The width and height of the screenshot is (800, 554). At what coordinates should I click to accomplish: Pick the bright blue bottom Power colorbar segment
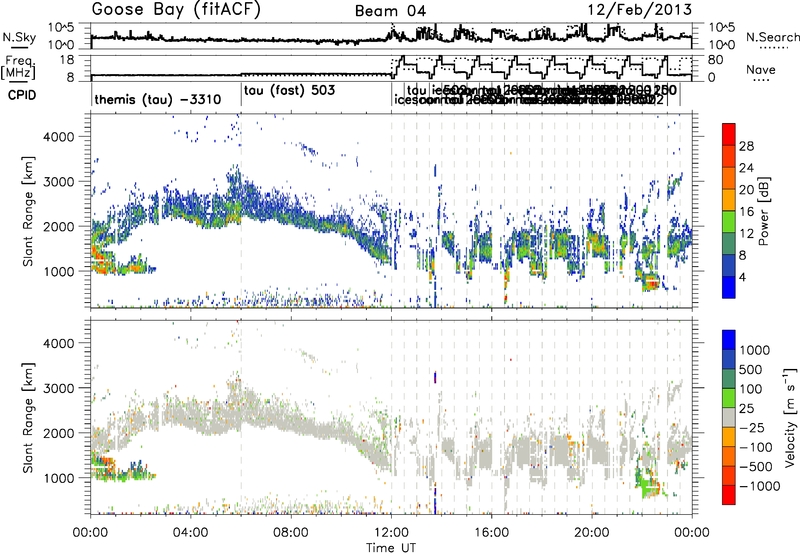point(729,287)
